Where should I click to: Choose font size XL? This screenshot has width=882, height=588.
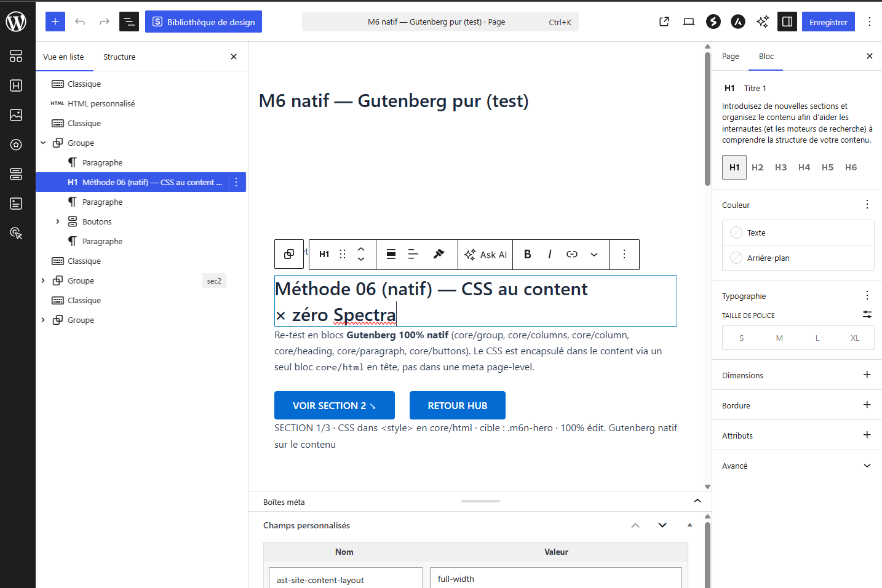855,338
